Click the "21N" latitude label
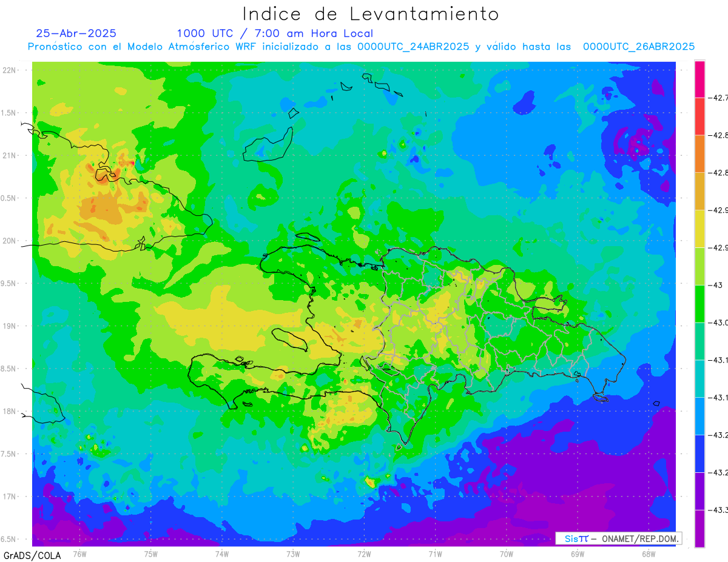Image resolution: width=728 pixels, height=562 pixels. tap(9, 155)
